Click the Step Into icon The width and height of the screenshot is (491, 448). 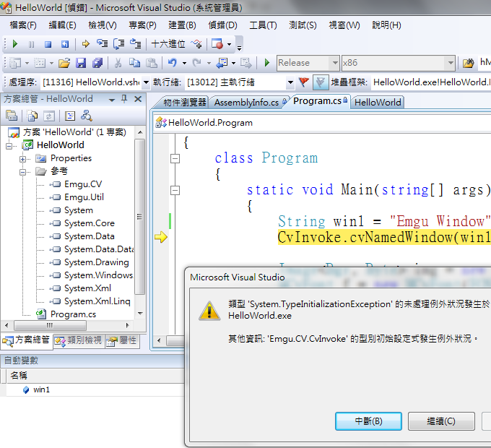tap(102, 43)
